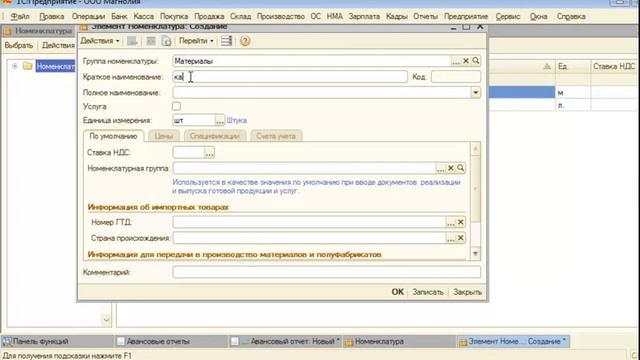
Task: Open Ставка НДС selection ellipsis
Action: coord(209,153)
